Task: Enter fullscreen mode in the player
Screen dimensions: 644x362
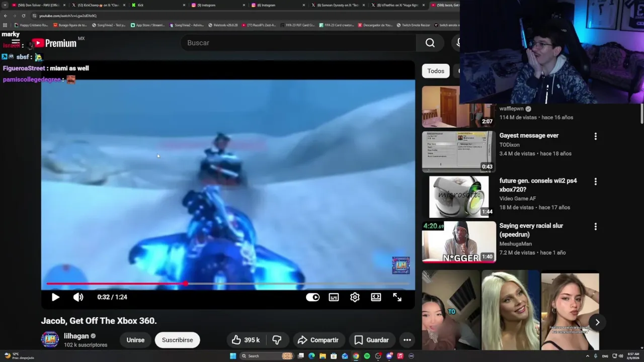Action: [397, 297]
